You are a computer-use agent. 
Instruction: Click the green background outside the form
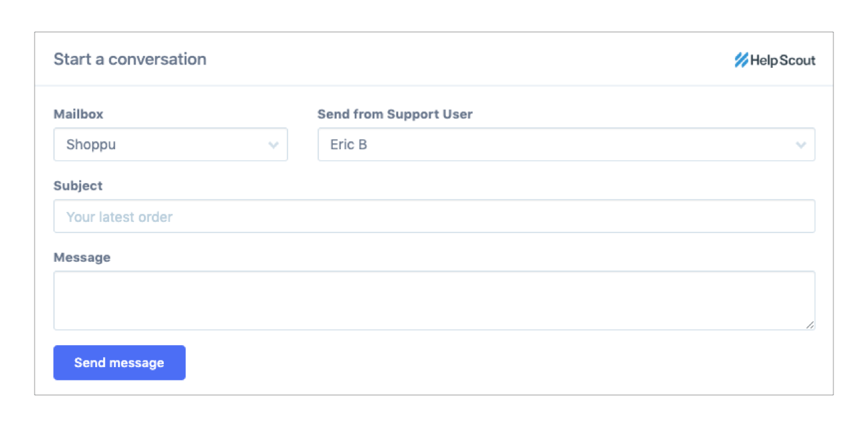(17, 213)
